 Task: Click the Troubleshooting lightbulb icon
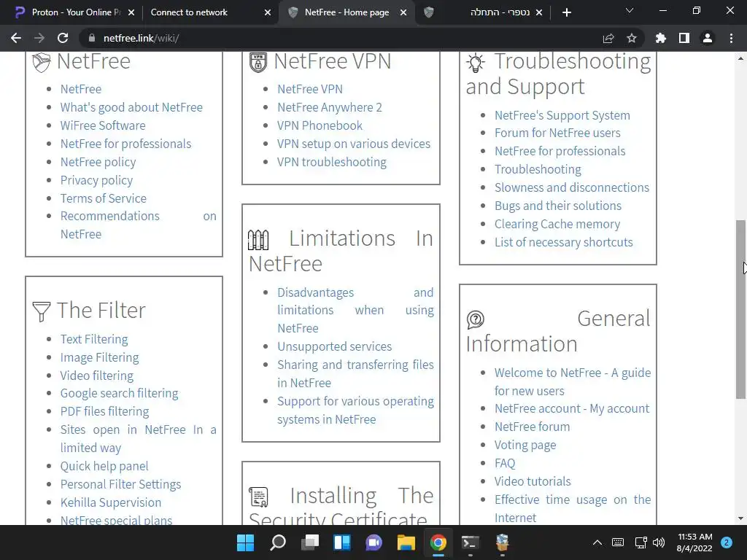coord(476,63)
